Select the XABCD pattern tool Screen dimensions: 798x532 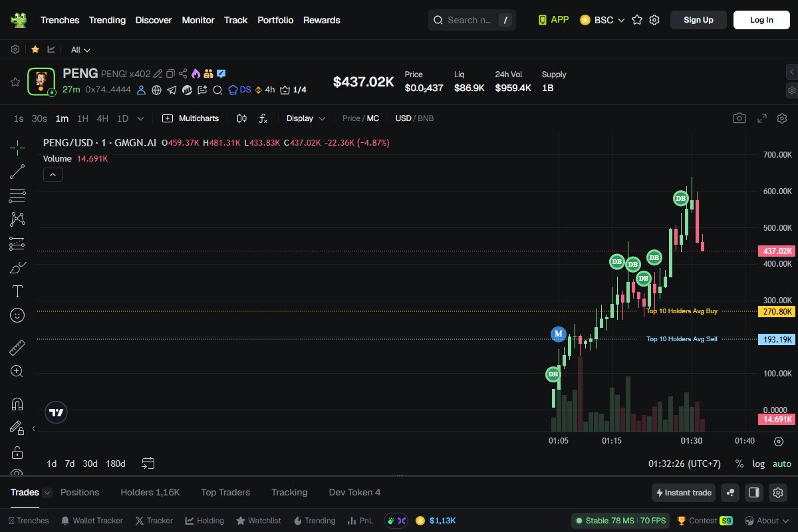(x=17, y=219)
